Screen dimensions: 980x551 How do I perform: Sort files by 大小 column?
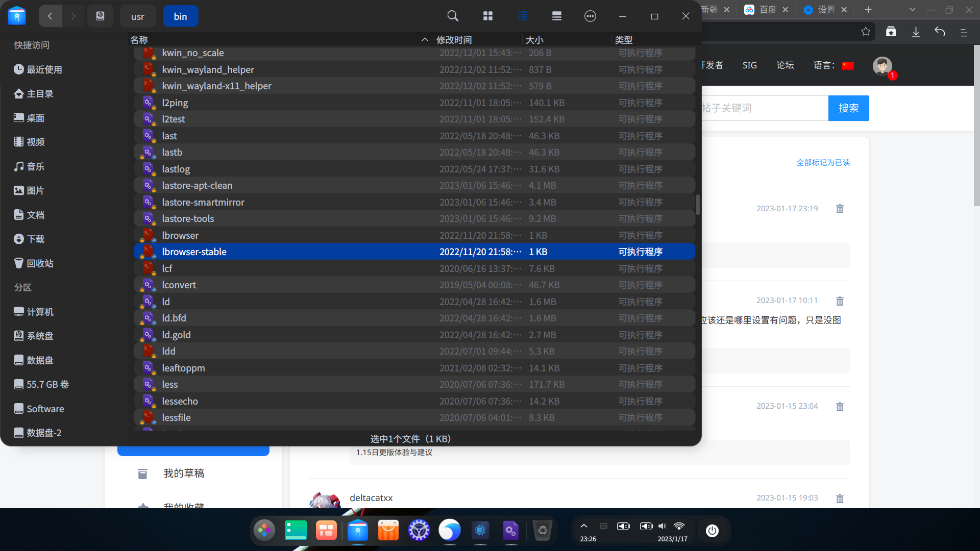click(x=534, y=40)
